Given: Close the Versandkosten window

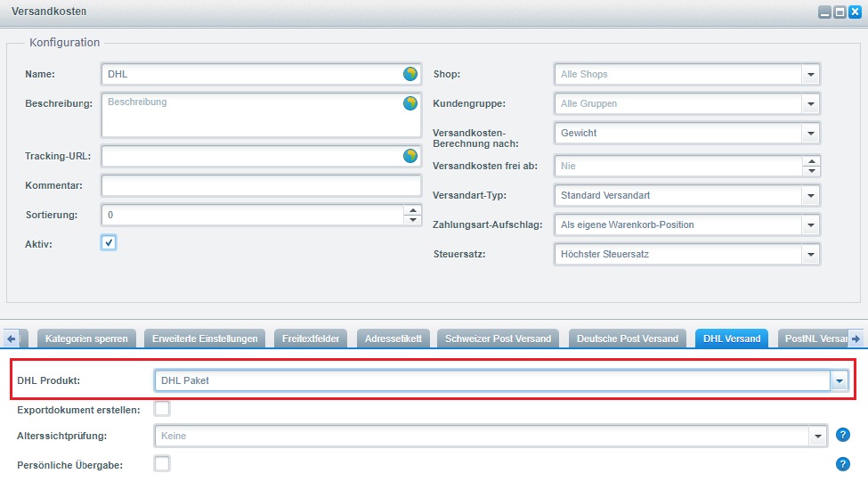Looking at the screenshot, I should [856, 12].
